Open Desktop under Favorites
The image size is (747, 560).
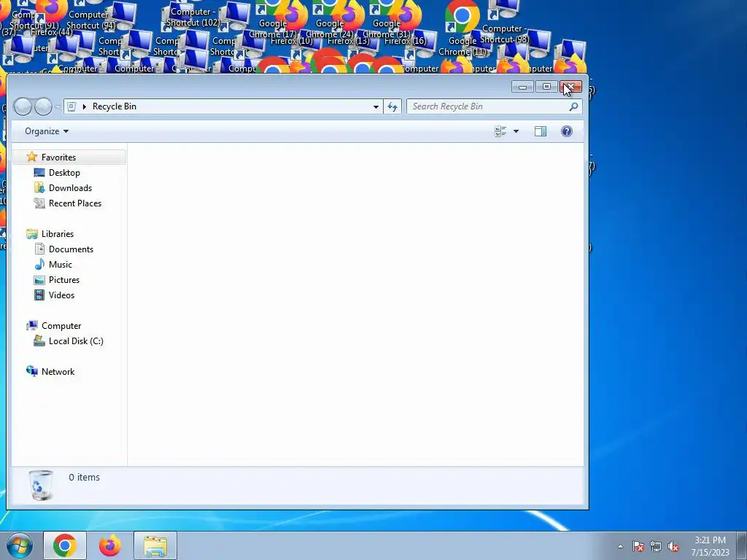[x=64, y=172]
